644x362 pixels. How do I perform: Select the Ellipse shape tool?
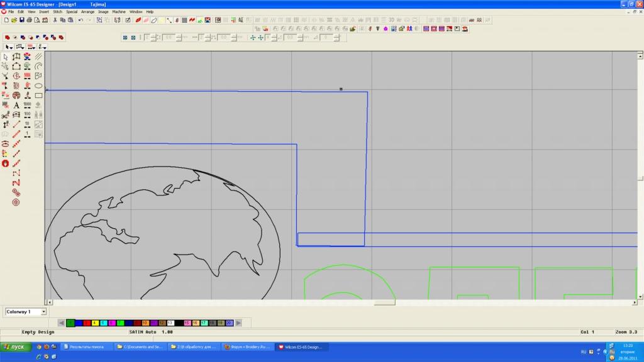38,85
